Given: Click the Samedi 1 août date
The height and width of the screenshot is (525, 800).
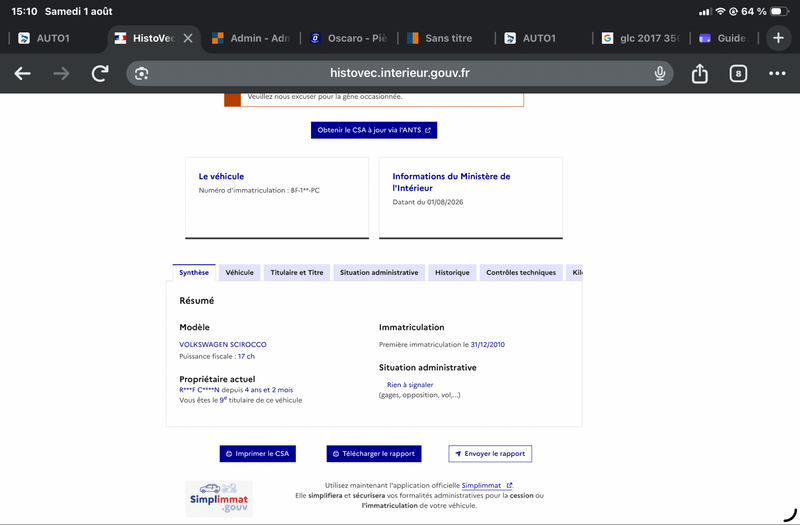Looking at the screenshot, I should tap(79, 11).
